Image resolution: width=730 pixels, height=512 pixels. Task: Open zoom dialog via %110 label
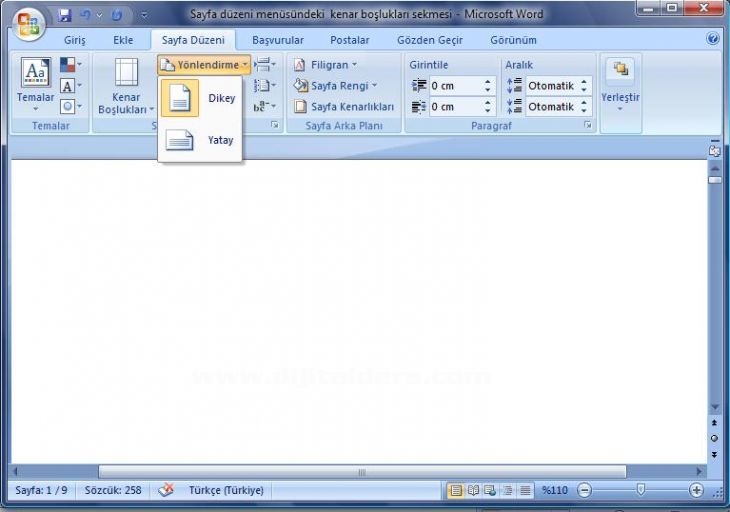554,490
